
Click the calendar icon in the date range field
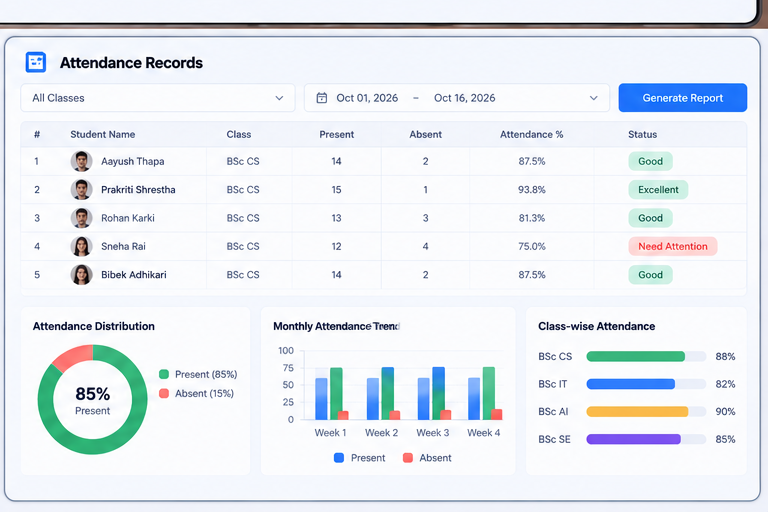coord(322,98)
